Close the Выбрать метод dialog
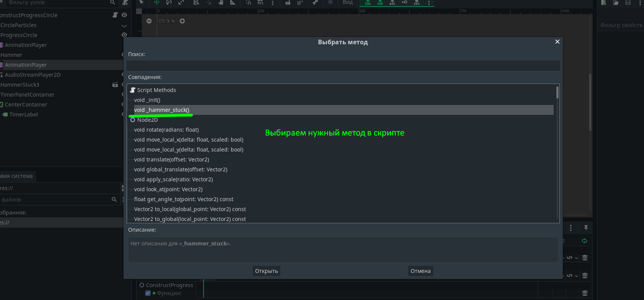The image size is (644, 300). pos(557,42)
